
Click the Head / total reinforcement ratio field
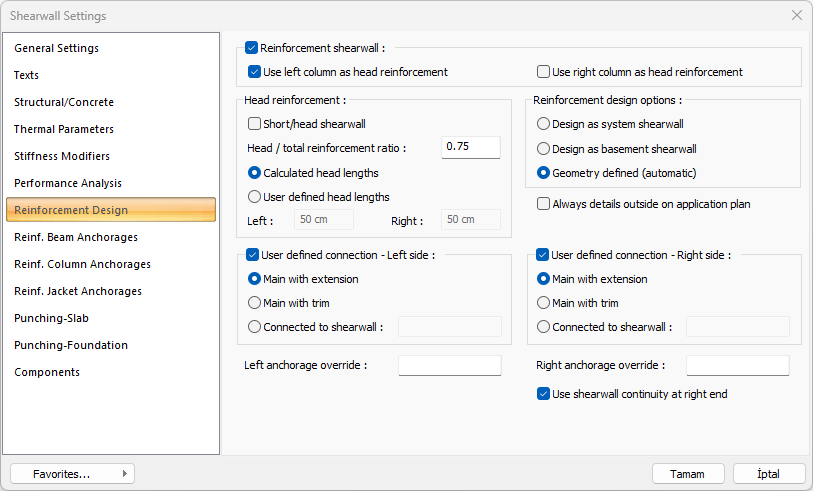point(470,148)
